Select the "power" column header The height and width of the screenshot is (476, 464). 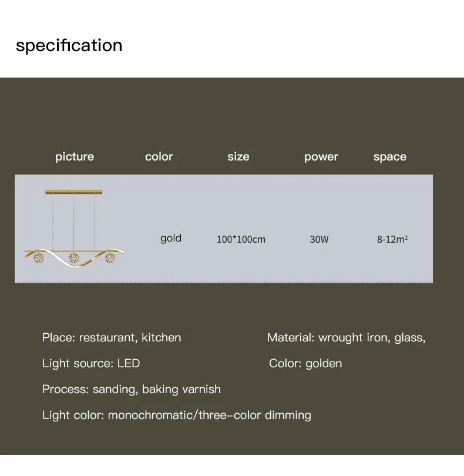(x=321, y=157)
